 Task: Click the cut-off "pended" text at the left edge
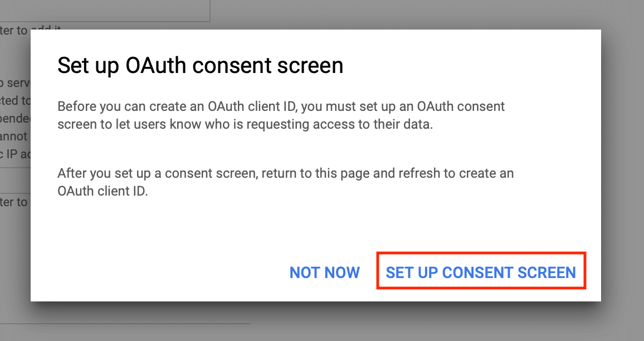click(x=14, y=118)
